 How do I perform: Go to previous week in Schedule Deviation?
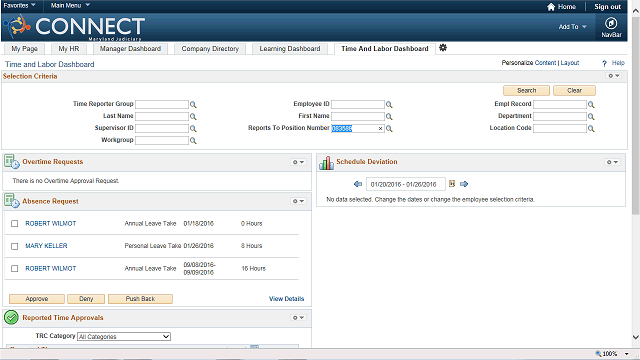(358, 184)
